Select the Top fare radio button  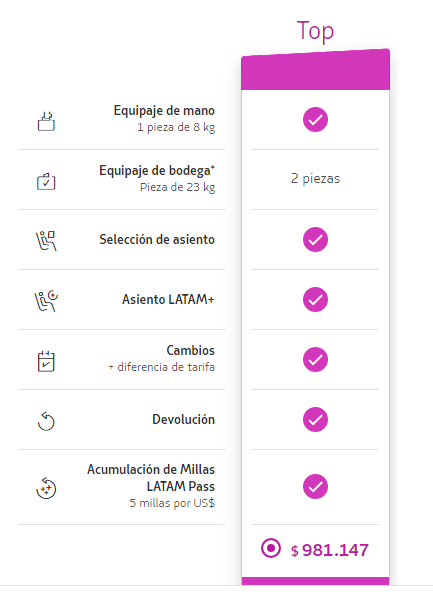pyautogui.click(x=271, y=548)
